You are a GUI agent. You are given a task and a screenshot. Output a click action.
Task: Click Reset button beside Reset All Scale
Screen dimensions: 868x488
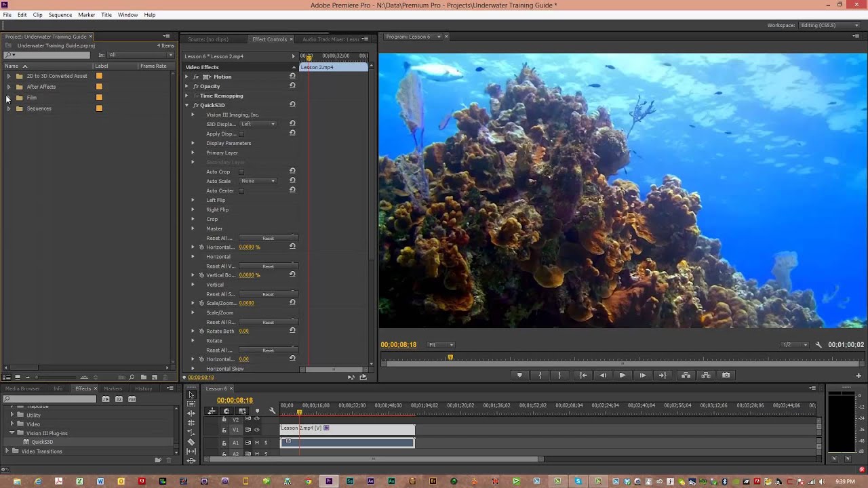tap(268, 294)
